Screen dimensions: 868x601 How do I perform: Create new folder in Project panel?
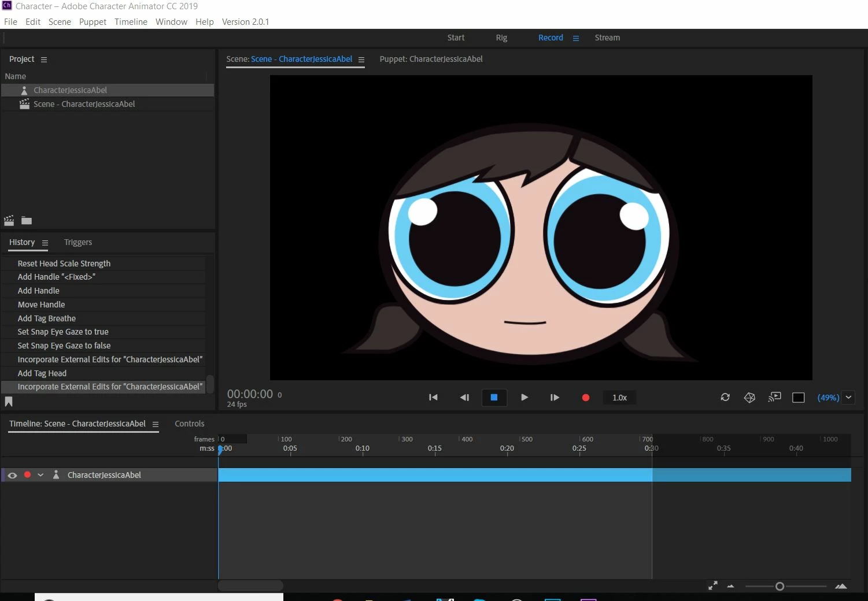27,220
